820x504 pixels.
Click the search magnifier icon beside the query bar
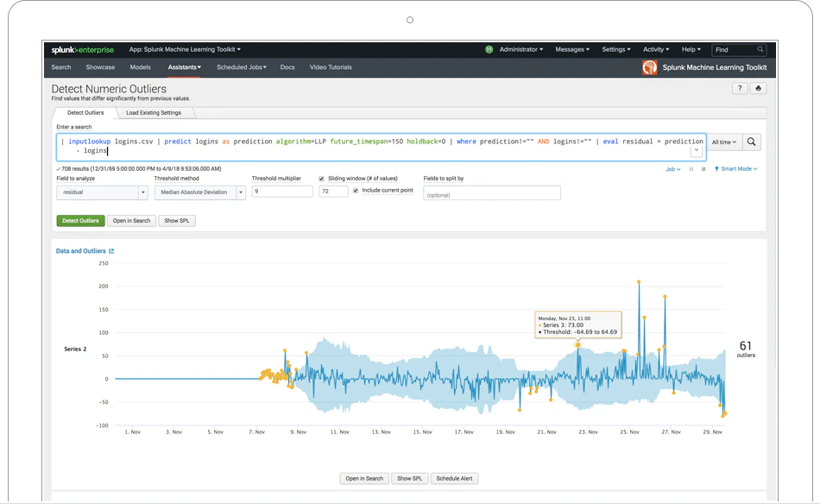[751, 142]
